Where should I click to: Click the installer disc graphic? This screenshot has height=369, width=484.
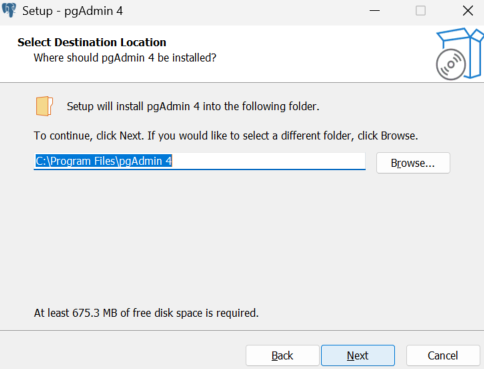coord(451,64)
